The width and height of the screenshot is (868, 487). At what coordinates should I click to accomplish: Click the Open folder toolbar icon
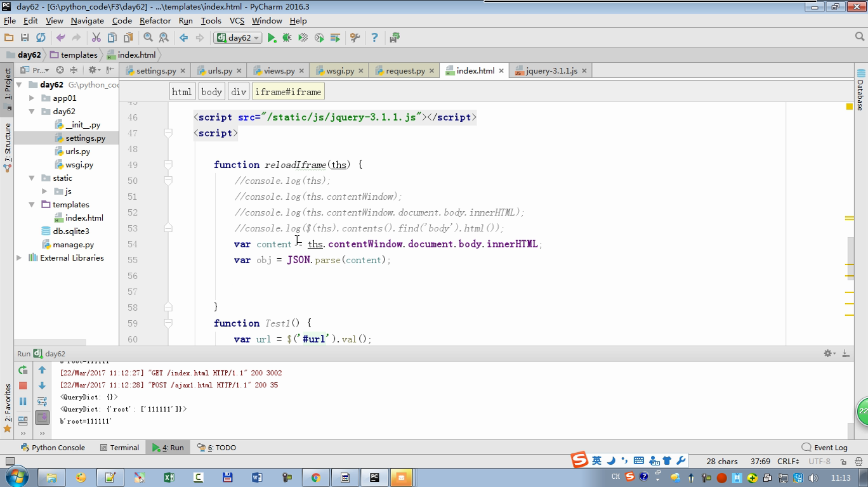click(9, 38)
